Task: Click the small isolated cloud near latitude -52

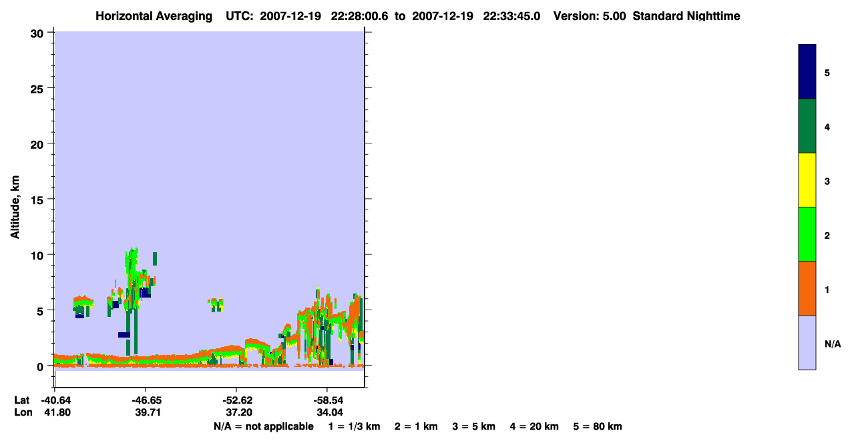Action: 215,305
